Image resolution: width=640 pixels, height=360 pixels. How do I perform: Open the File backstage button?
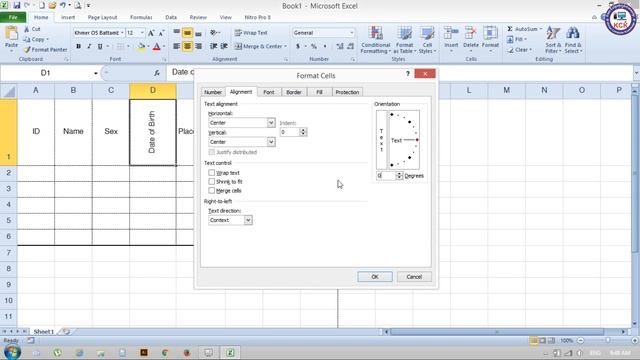point(13,18)
